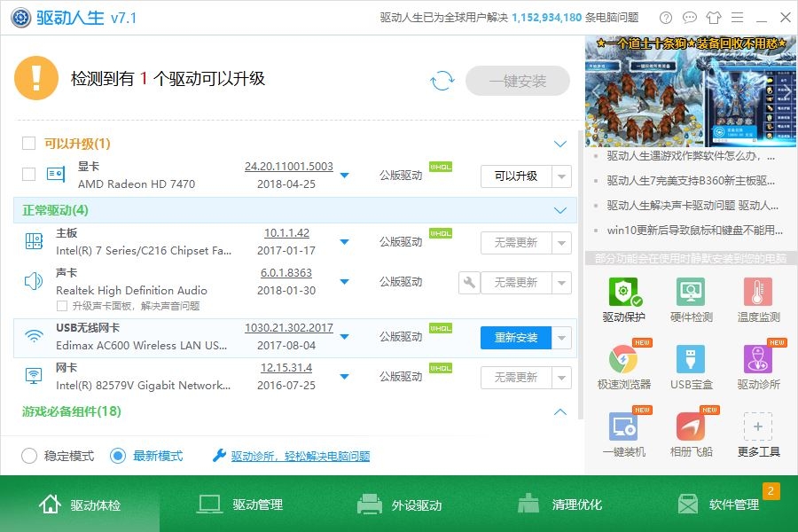The width and height of the screenshot is (798, 532).
Task: Click 更多工具 plus icon
Action: pos(758,426)
